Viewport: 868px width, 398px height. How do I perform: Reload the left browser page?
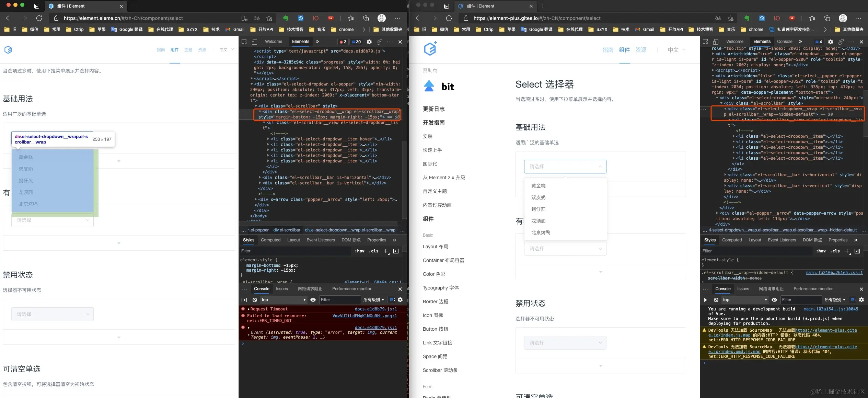tap(39, 18)
